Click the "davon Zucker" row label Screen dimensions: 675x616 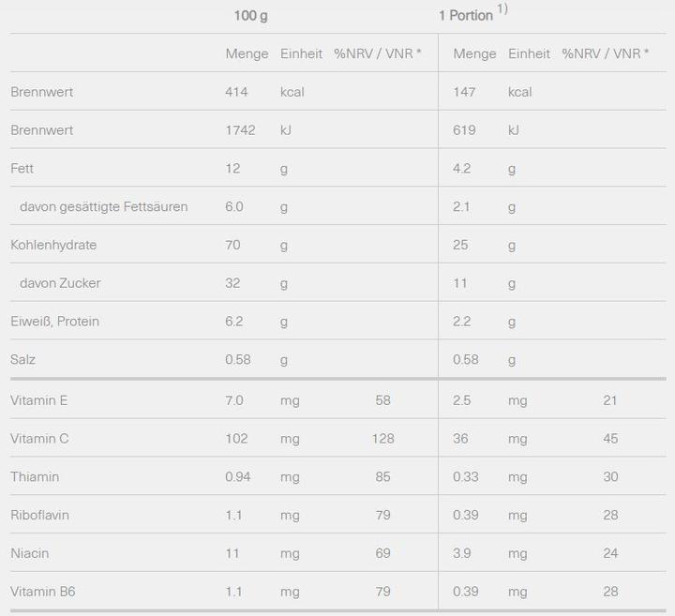point(60,283)
